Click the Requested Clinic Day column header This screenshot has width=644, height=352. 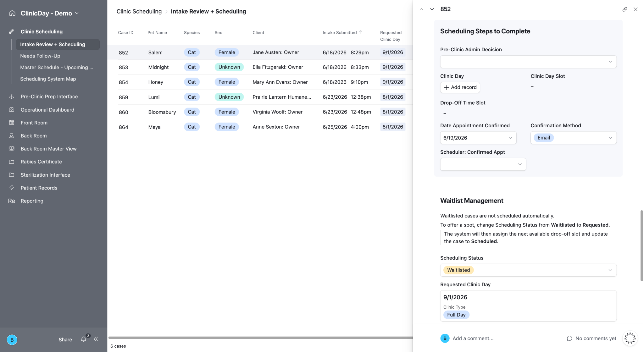click(391, 36)
